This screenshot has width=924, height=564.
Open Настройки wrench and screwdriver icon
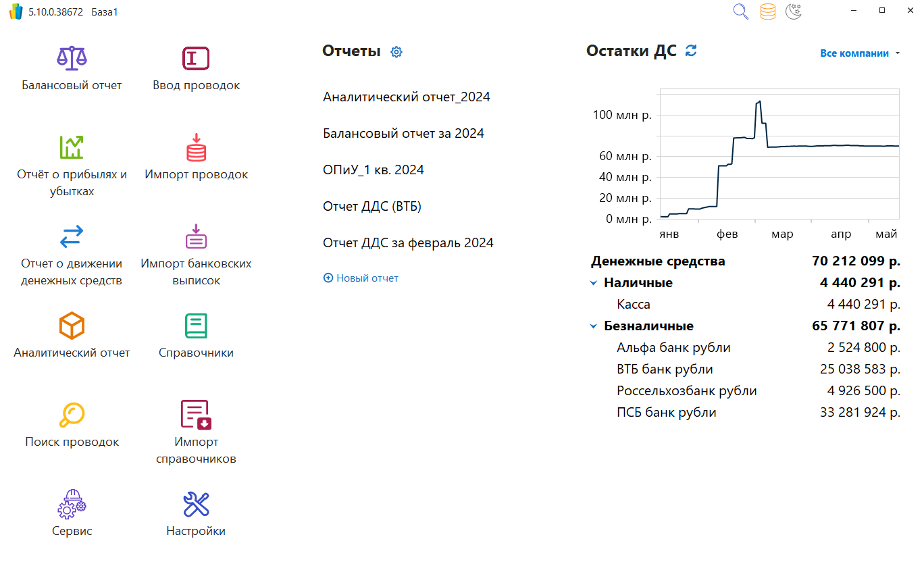coord(196,504)
